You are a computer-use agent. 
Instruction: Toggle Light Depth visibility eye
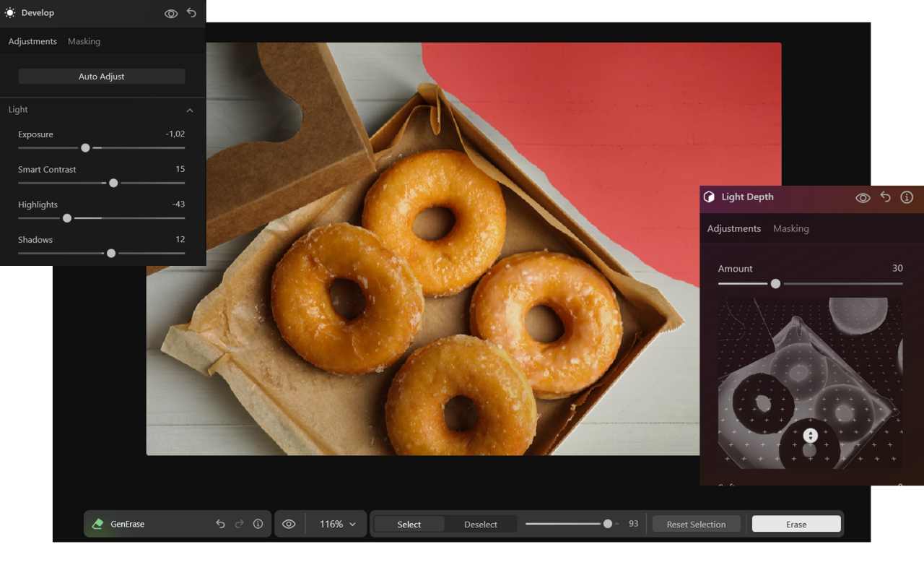pos(863,198)
